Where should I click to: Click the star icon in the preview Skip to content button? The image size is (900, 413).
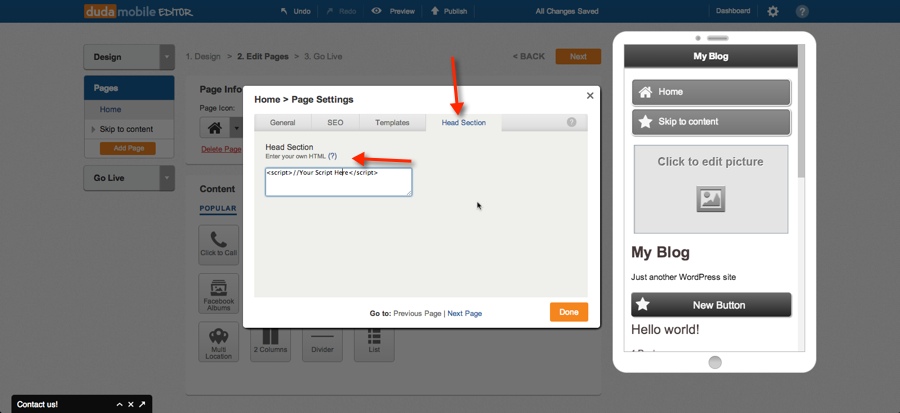(645, 122)
